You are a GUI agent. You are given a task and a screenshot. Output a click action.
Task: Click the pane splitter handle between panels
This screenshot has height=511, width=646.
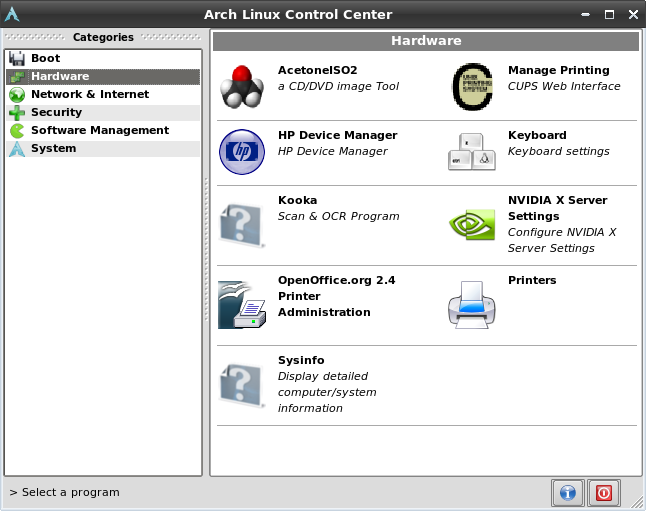click(206, 249)
